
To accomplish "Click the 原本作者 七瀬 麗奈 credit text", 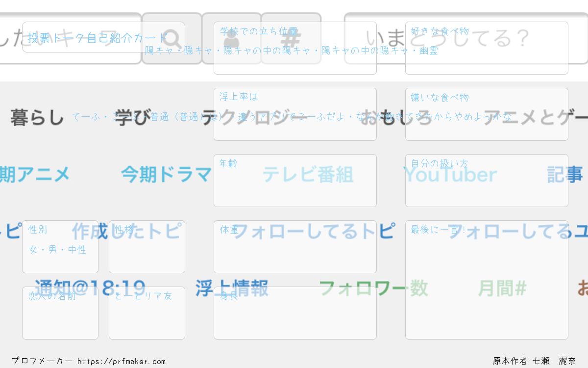I will tap(535, 361).
